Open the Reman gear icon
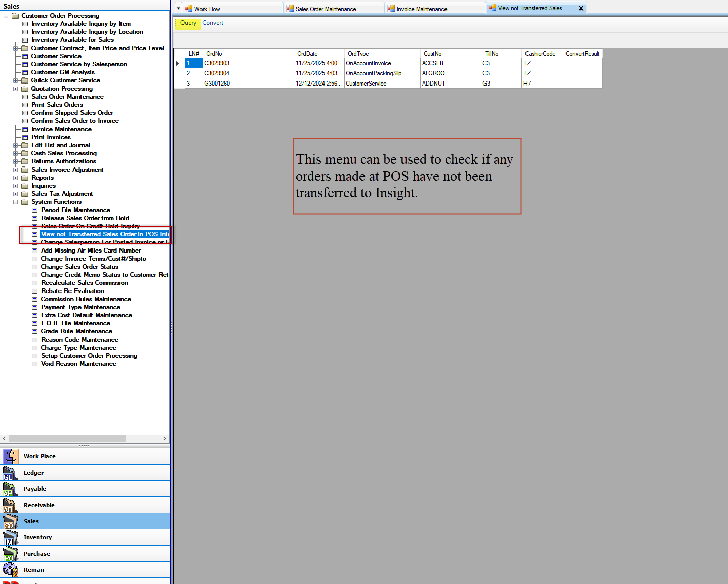 [x=10, y=570]
